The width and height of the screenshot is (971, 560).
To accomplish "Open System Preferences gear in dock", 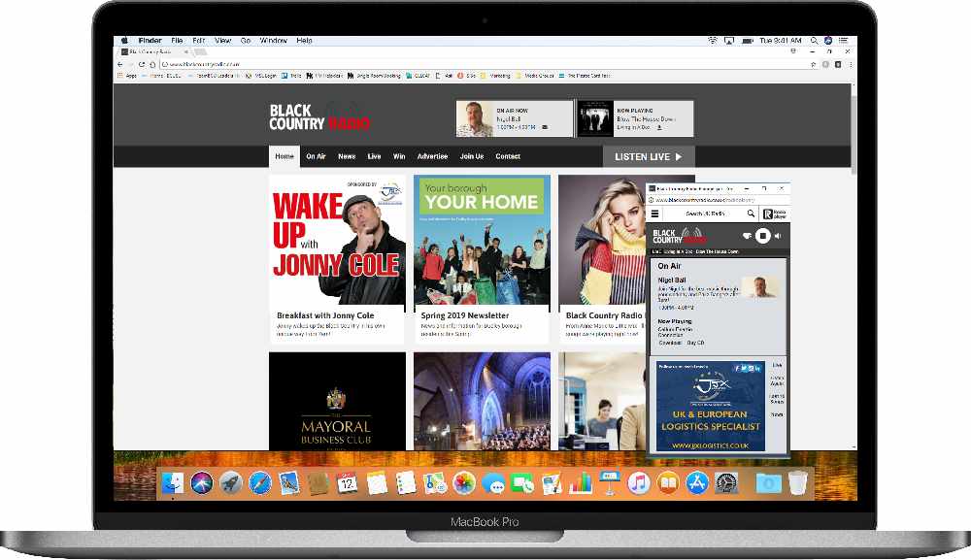I will point(726,483).
